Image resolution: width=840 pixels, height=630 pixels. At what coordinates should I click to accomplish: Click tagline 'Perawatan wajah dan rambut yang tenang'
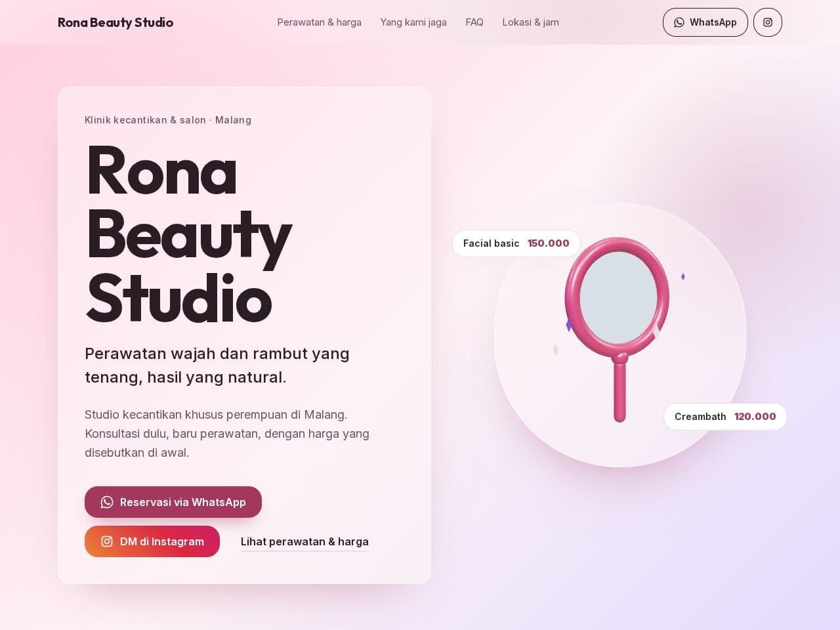click(217, 366)
